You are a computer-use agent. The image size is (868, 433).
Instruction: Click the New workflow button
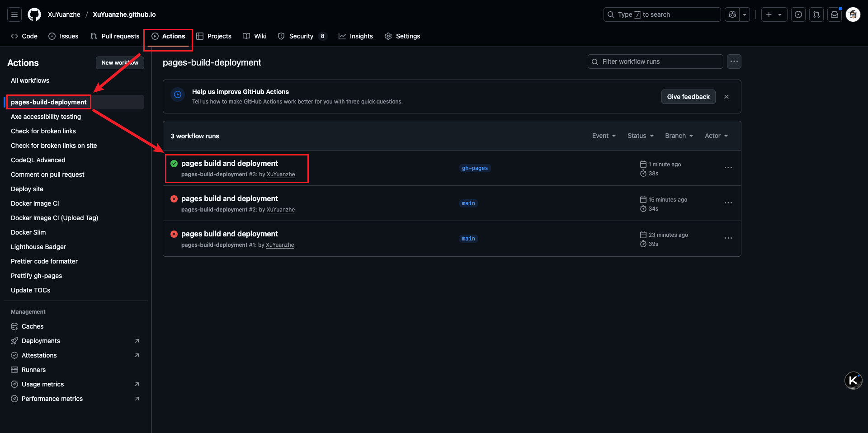[120, 63]
